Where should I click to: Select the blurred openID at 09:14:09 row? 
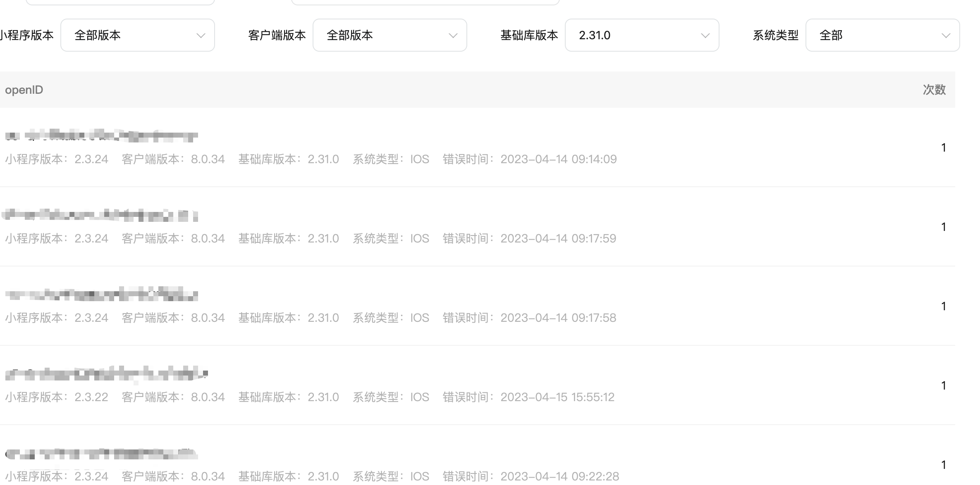[101, 136]
